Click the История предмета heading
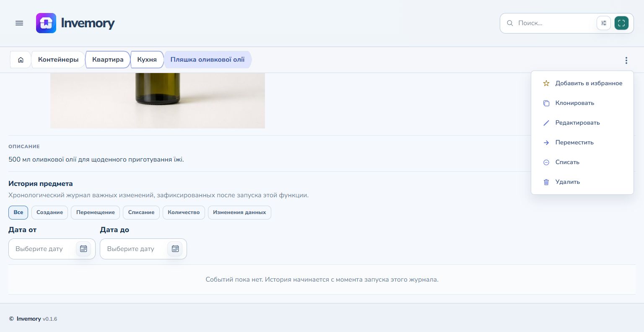644x332 pixels. 41,184
